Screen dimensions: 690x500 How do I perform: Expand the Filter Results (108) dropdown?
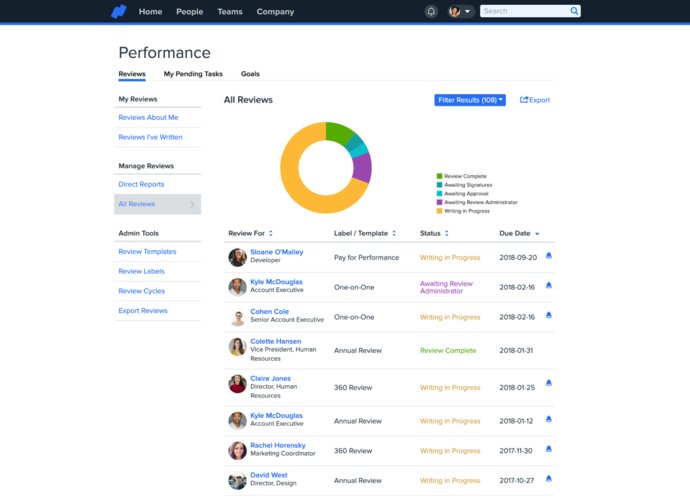tap(470, 100)
